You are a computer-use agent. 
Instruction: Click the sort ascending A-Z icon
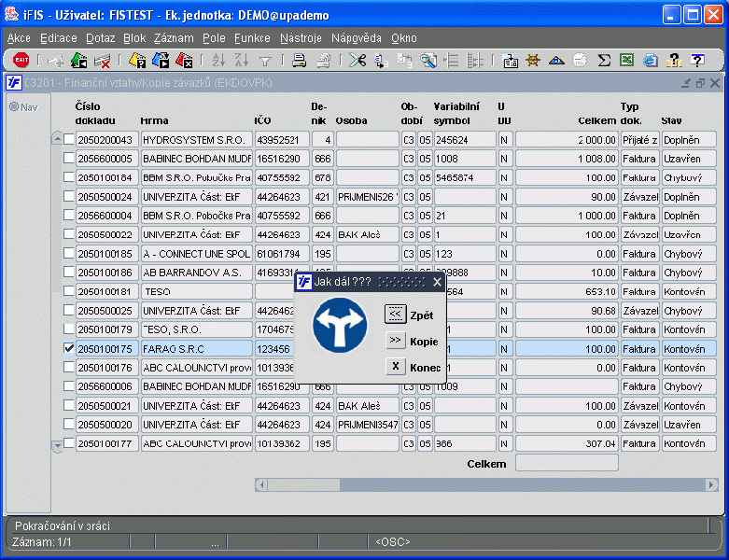[218, 61]
